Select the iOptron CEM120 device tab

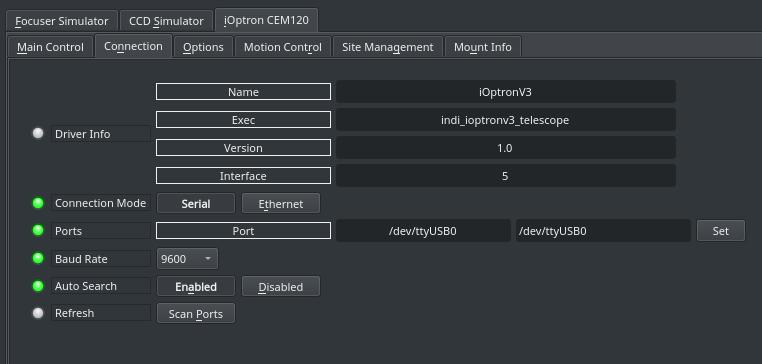(266, 21)
